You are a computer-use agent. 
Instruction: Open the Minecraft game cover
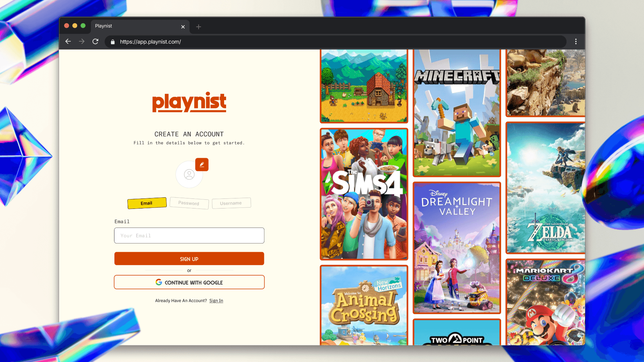click(457, 113)
